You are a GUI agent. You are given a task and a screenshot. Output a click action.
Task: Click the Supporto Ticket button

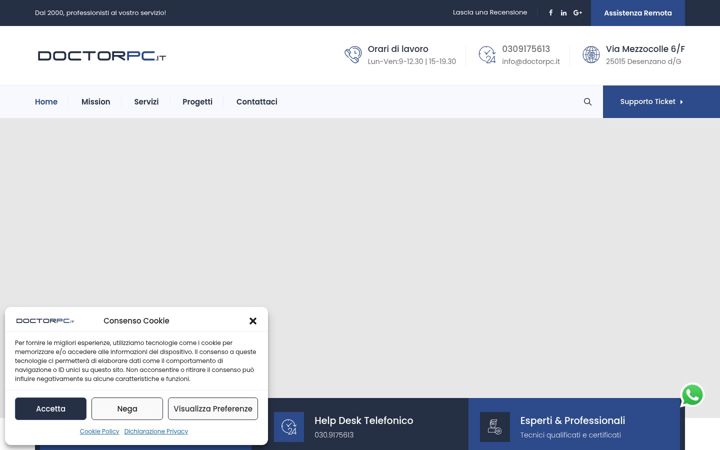pos(661,101)
